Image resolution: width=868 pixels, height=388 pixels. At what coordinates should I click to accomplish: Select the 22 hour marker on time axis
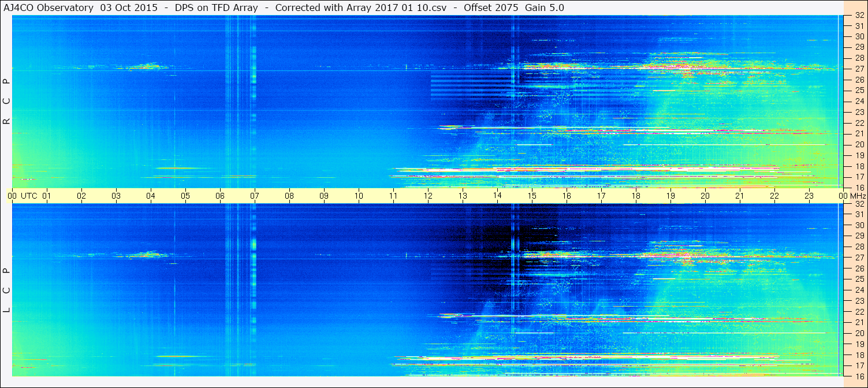coord(774,196)
